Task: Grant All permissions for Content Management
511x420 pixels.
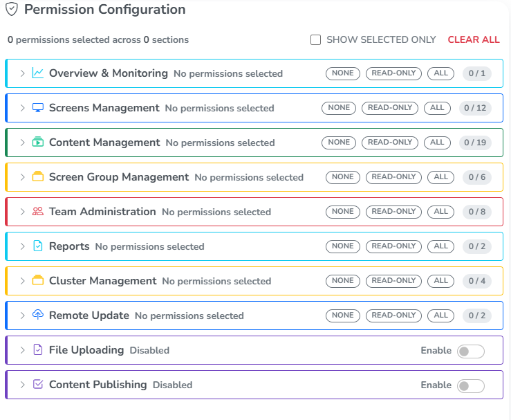Action: click(x=437, y=143)
